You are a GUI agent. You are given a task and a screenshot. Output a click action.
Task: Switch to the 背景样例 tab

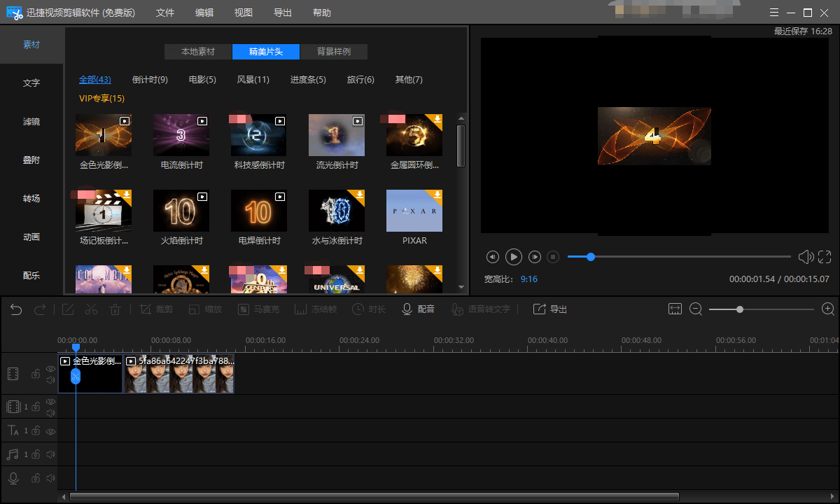tap(334, 52)
